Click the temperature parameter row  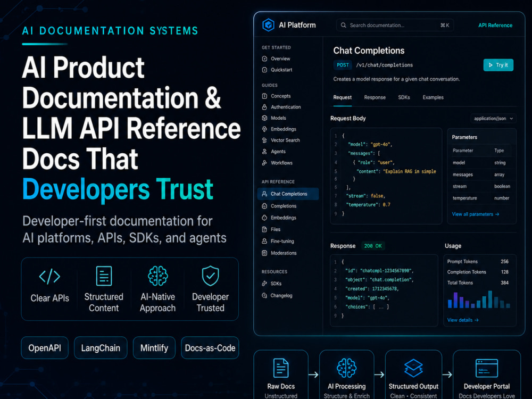(481, 198)
